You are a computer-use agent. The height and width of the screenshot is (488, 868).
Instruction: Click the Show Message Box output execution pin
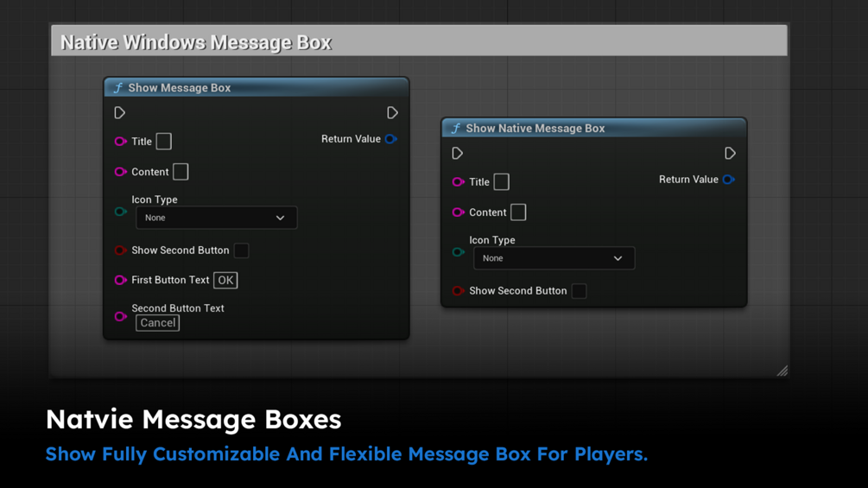tap(392, 113)
